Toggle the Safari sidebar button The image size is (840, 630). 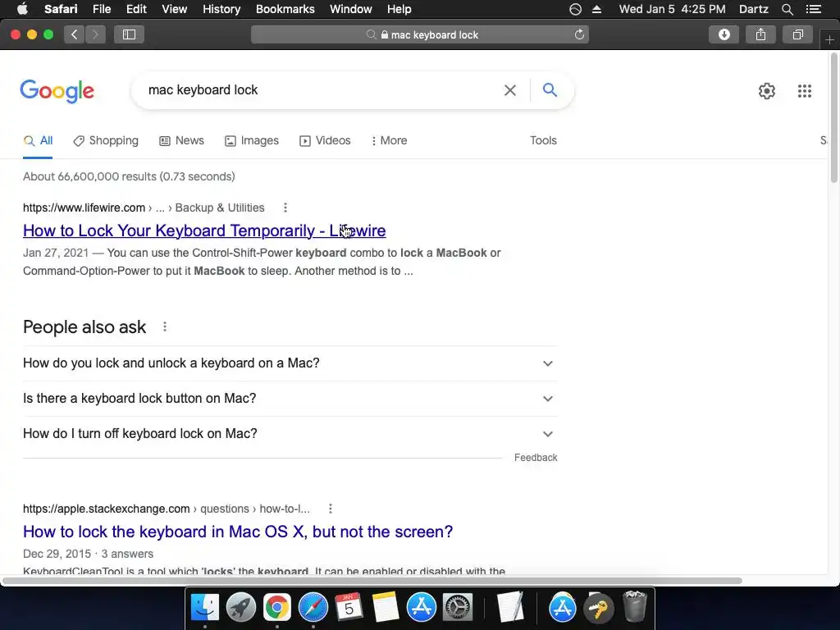coord(129,34)
